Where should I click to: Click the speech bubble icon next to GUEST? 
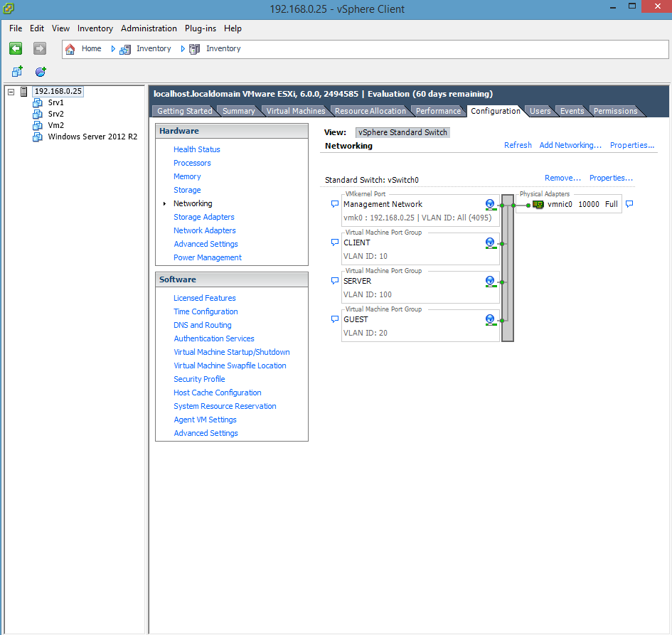coord(335,319)
